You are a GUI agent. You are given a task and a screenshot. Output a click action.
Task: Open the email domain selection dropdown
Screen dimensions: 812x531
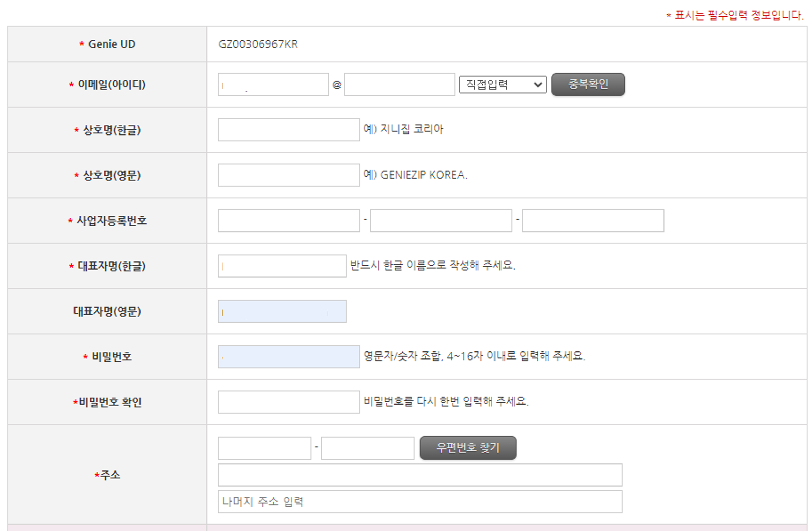pos(503,85)
